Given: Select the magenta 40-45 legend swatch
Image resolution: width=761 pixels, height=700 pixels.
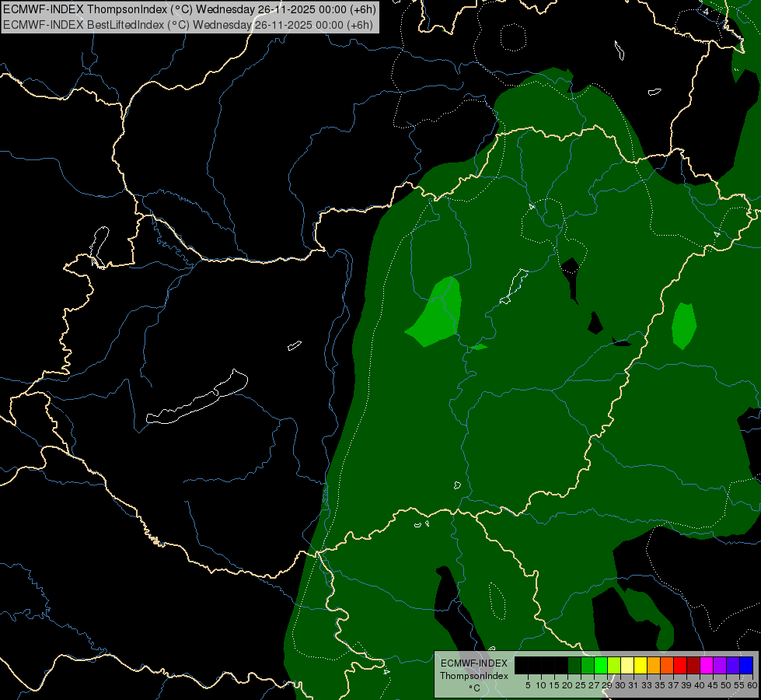Looking at the screenshot, I should coord(707,665).
